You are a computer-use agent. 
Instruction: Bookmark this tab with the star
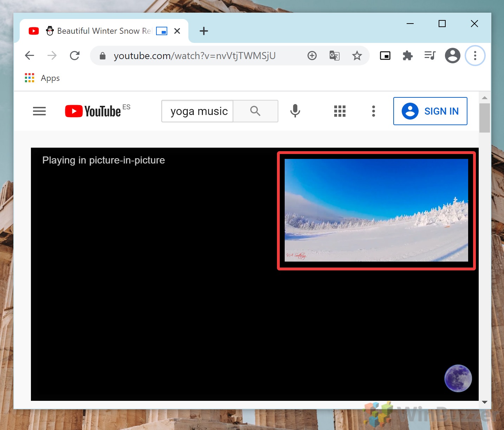tap(357, 56)
